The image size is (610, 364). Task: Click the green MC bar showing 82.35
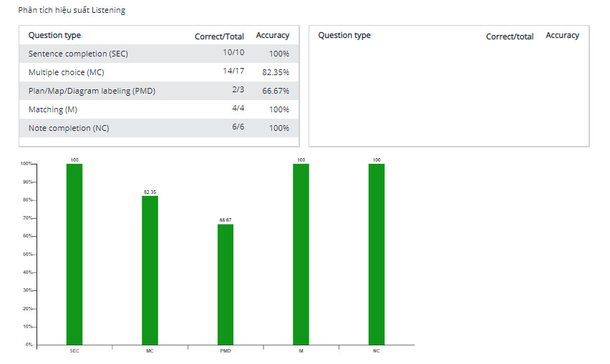click(150, 270)
